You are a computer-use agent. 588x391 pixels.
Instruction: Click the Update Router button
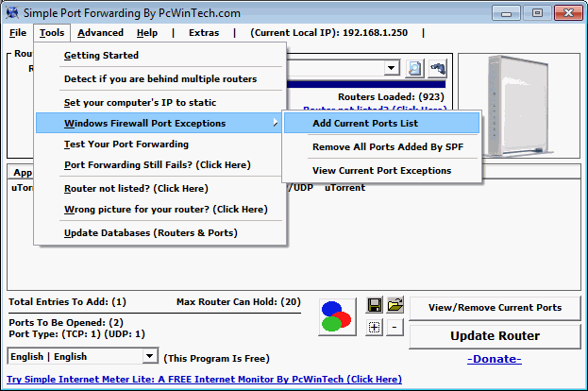[495, 336]
